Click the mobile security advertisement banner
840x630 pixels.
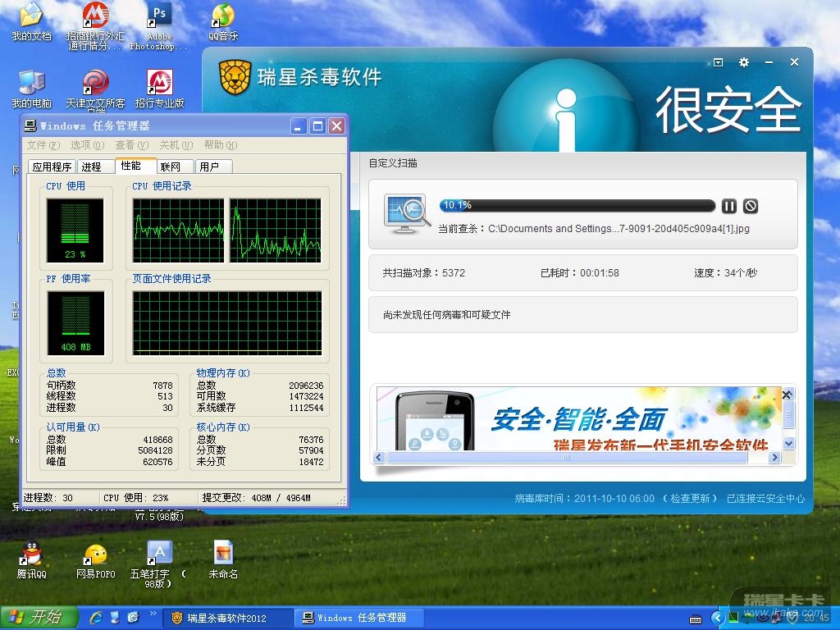tap(578, 418)
